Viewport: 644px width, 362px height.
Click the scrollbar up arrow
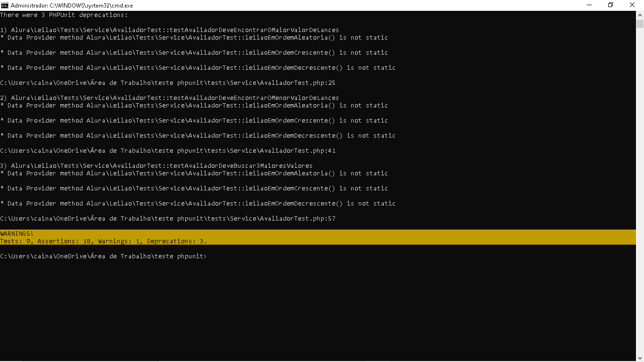coord(640,15)
